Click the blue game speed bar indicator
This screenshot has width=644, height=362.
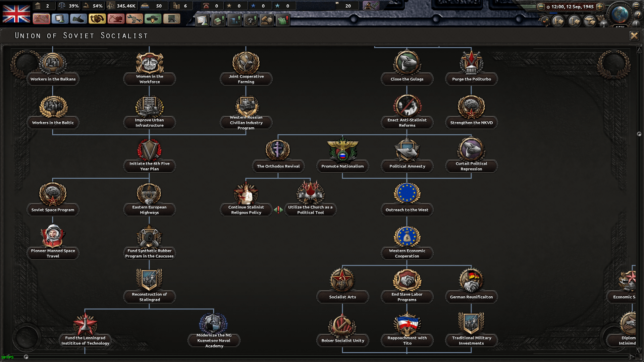coord(553,13)
